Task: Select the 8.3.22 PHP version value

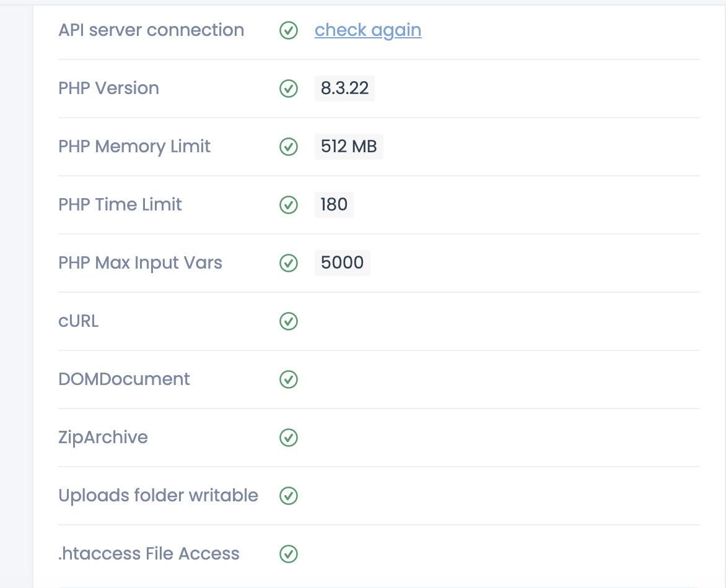Action: click(344, 89)
